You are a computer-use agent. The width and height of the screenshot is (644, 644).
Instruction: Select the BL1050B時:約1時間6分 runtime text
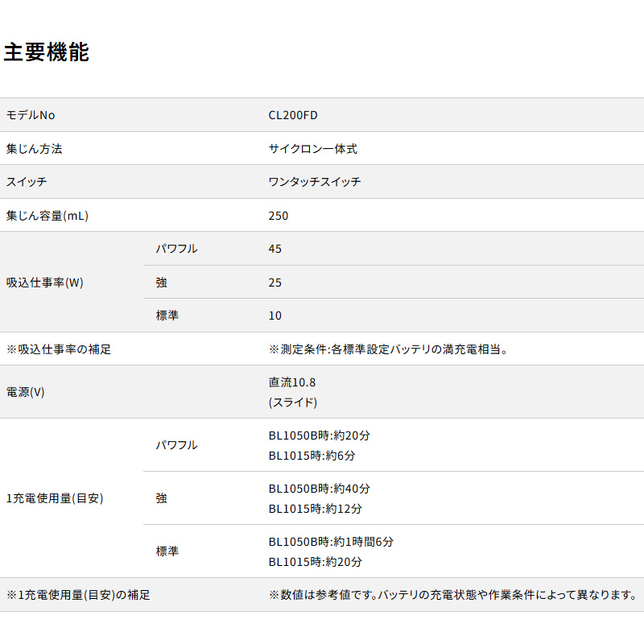tap(331, 542)
